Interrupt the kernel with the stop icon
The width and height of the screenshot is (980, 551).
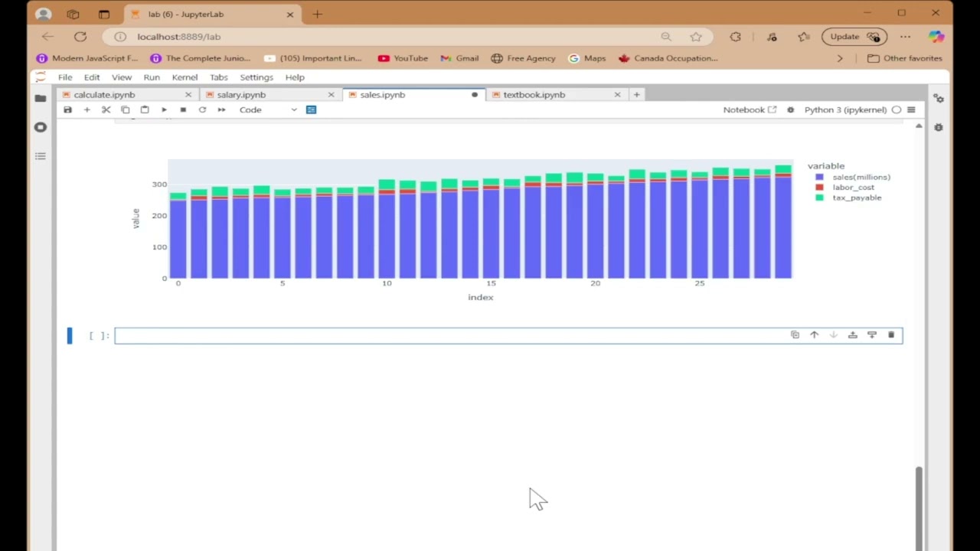pos(183,109)
